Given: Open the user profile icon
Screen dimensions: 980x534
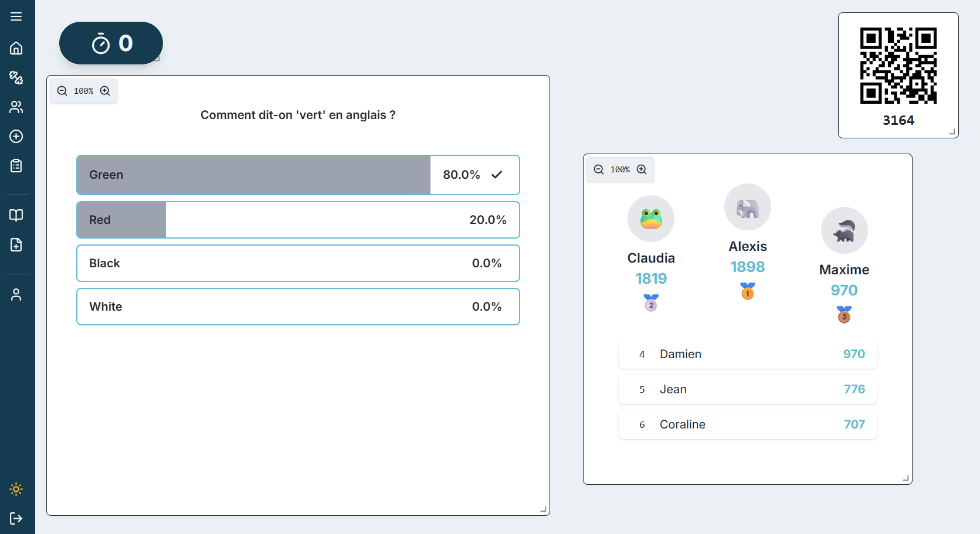Looking at the screenshot, I should coord(16,294).
